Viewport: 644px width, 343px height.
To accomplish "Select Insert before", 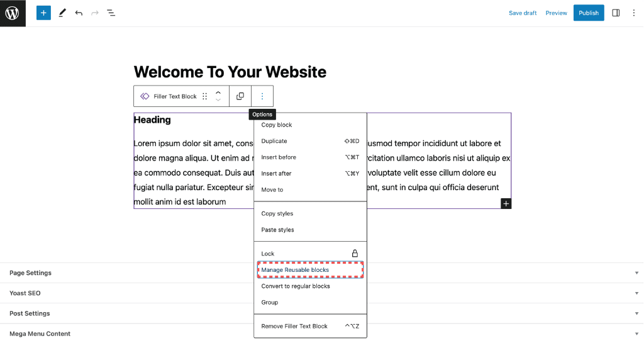I will (310, 157).
